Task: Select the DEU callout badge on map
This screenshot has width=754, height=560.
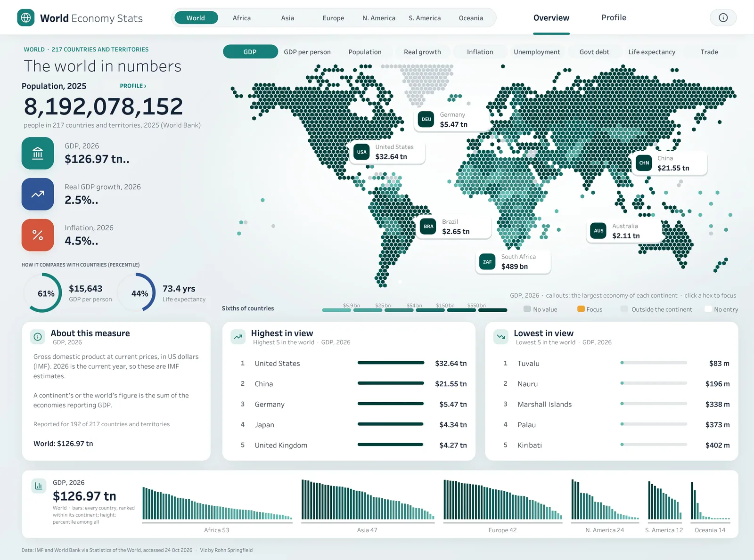Action: (x=426, y=119)
